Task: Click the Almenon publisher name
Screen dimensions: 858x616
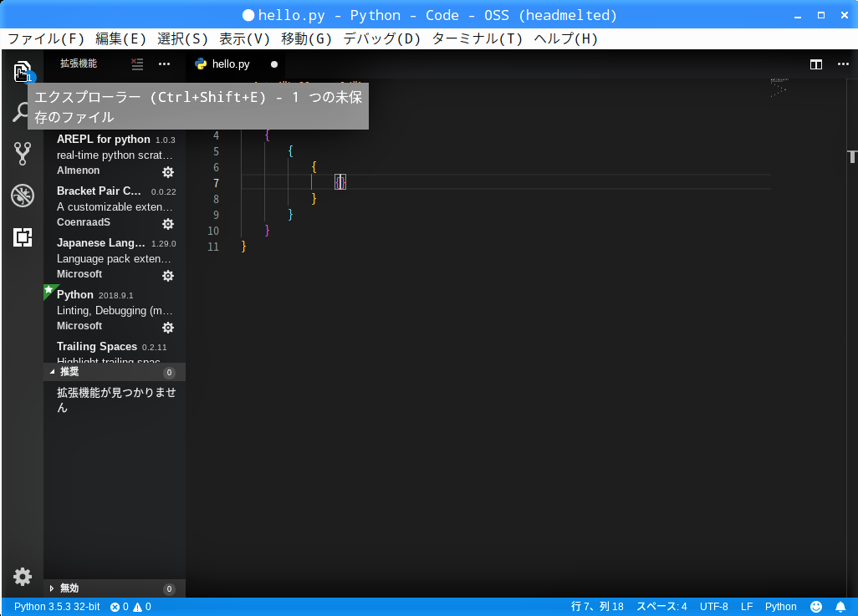Action: 79,171
